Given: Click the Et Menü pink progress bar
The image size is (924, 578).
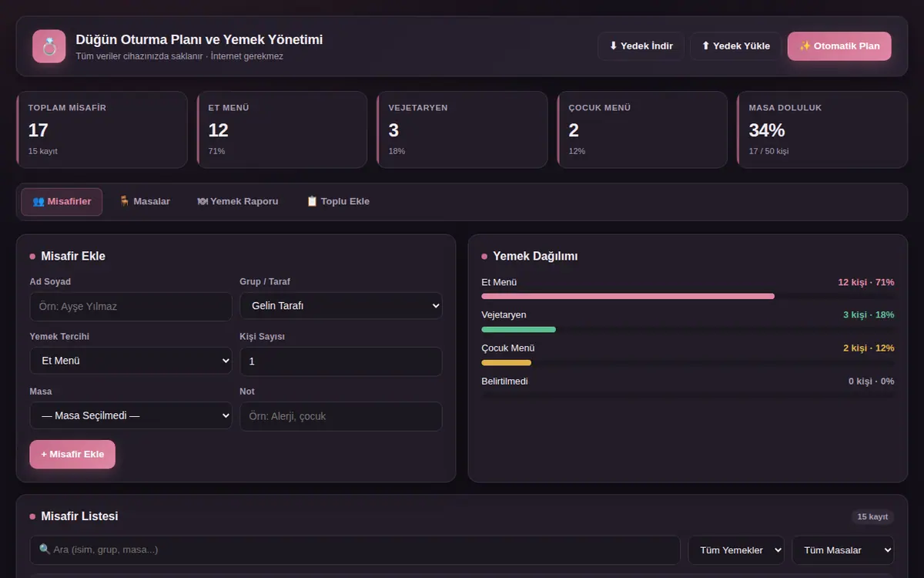Looking at the screenshot, I should pyautogui.click(x=628, y=296).
